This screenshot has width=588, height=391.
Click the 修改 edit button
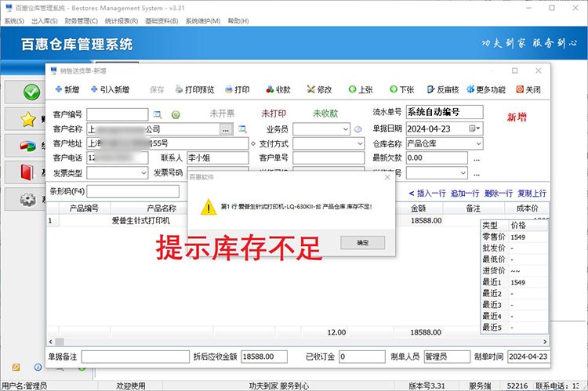tap(320, 89)
